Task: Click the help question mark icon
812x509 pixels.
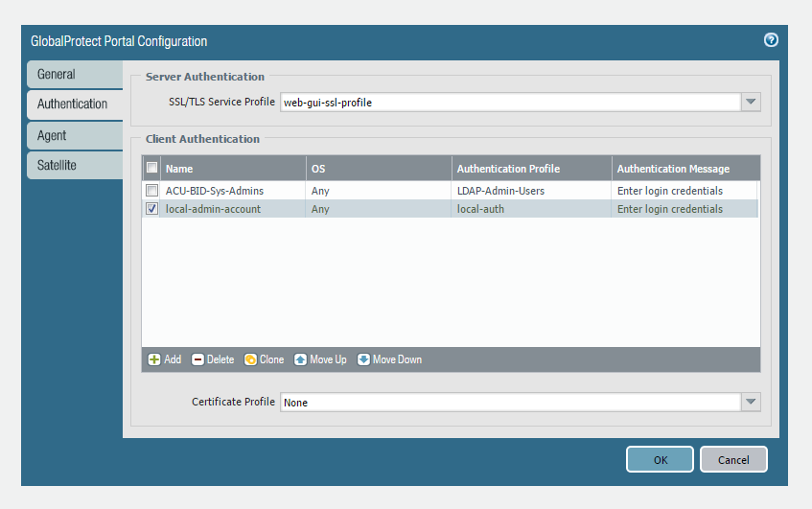Action: 771,40
